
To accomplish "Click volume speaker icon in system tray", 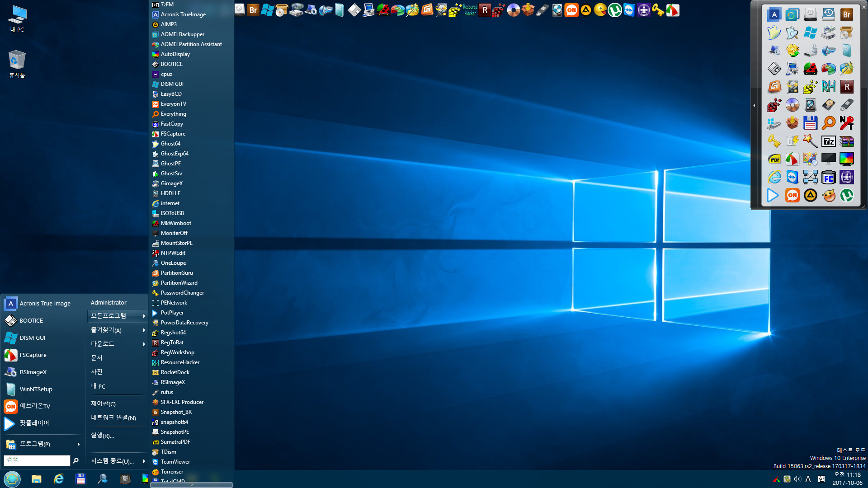I will click(797, 479).
